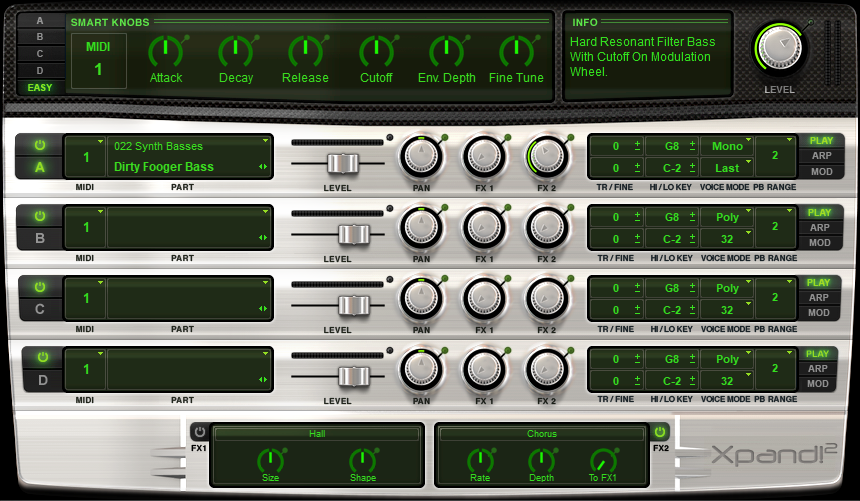Click the Attack smart knob
Screen dimensions: 860x501
[165, 53]
